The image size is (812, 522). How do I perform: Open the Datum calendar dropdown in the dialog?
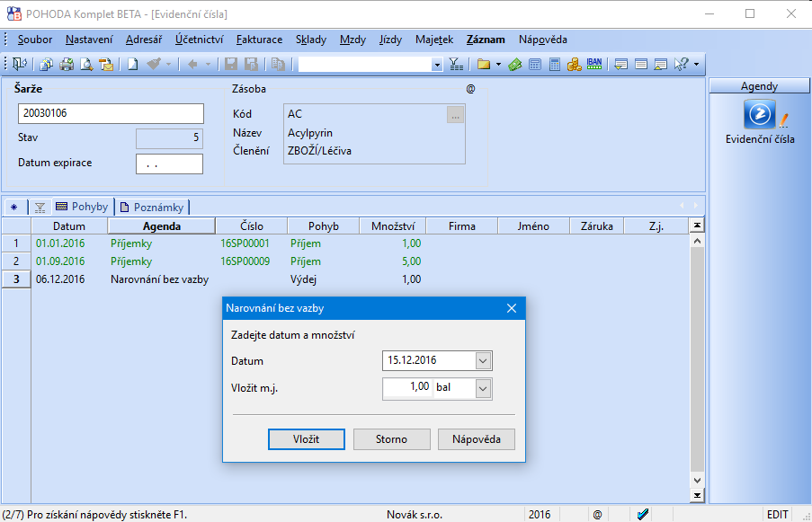pos(483,360)
